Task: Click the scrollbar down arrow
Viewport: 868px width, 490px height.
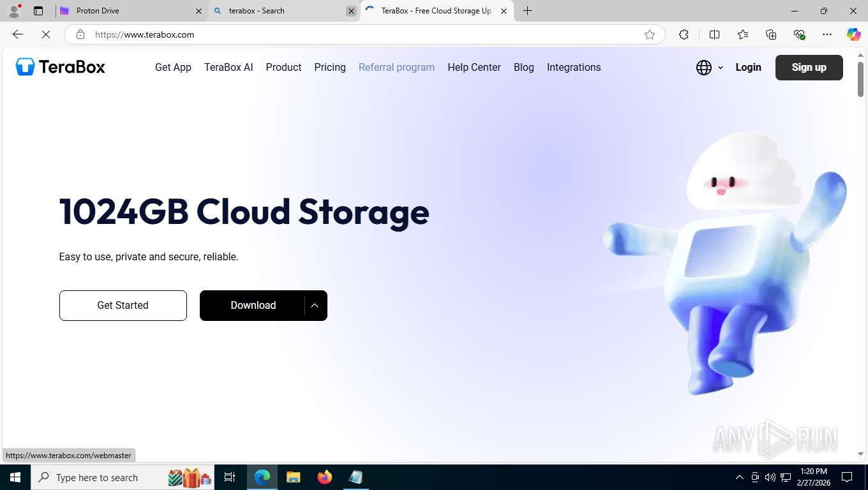Action: point(860,454)
